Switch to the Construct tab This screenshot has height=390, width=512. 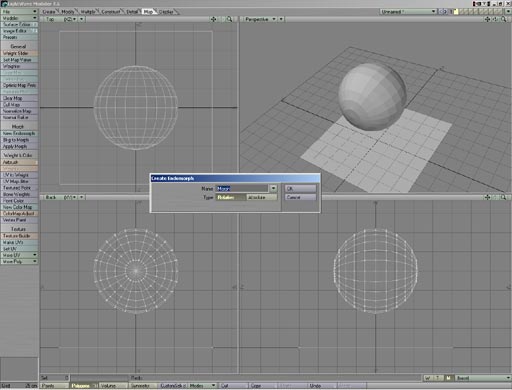pos(111,12)
